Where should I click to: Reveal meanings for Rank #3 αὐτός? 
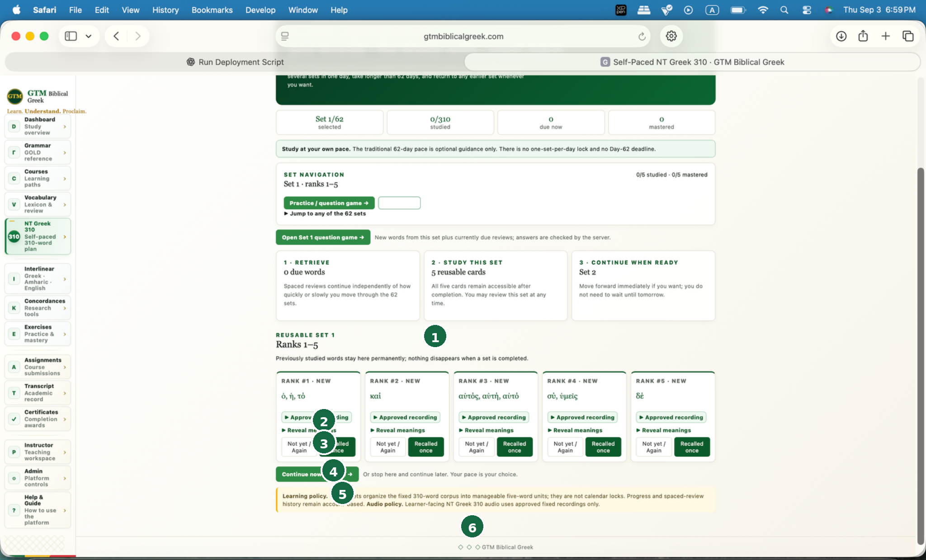[x=487, y=430]
